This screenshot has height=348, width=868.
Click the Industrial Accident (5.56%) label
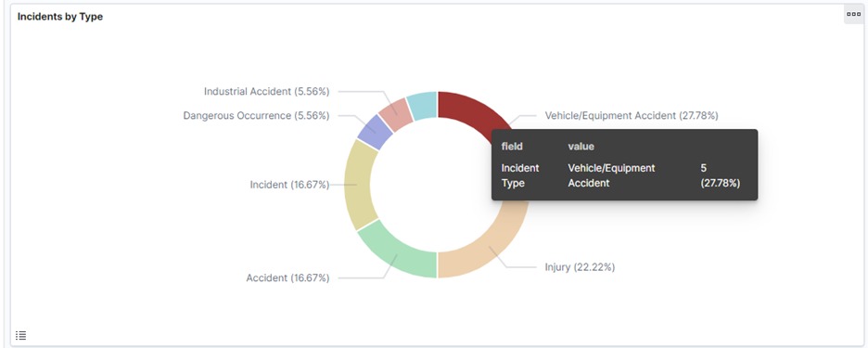266,92
